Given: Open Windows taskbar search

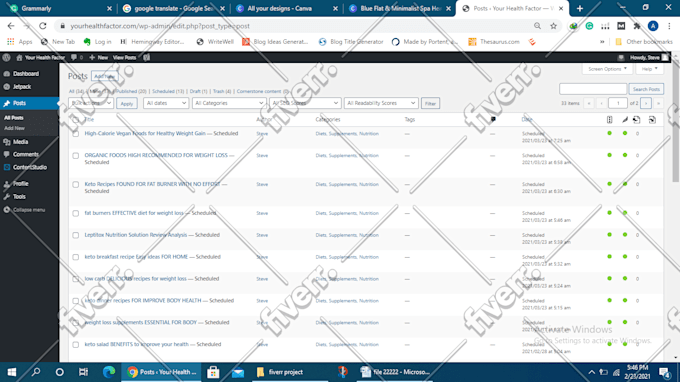Looking at the screenshot, I should (36, 372).
